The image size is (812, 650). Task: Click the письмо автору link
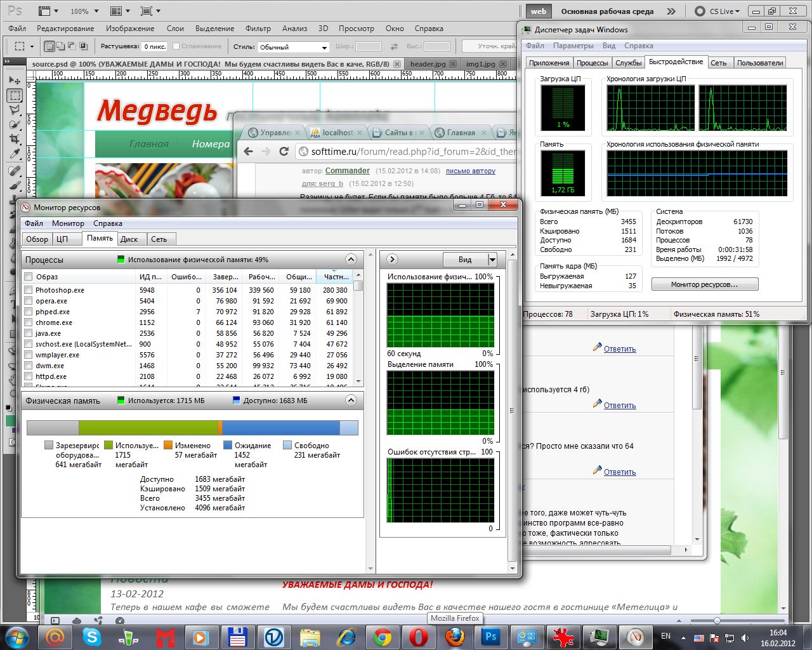pos(470,171)
